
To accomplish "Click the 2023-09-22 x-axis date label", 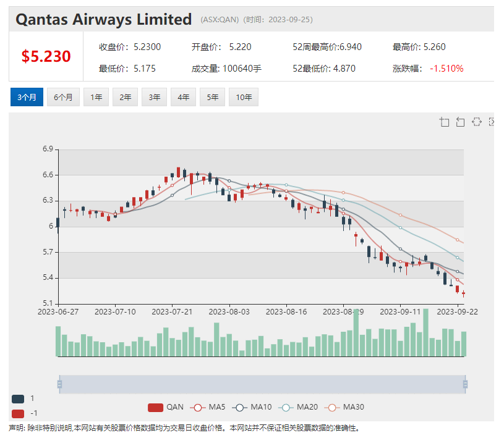I will [458, 312].
